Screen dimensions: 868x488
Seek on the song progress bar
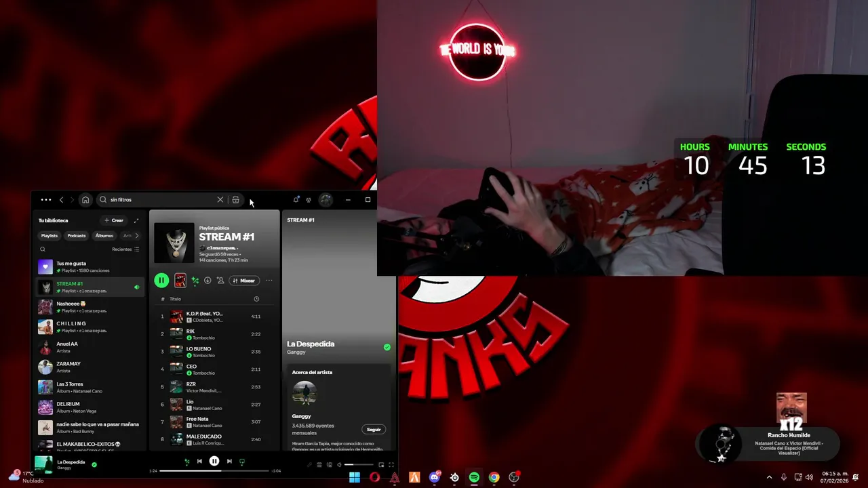pyautogui.click(x=214, y=470)
